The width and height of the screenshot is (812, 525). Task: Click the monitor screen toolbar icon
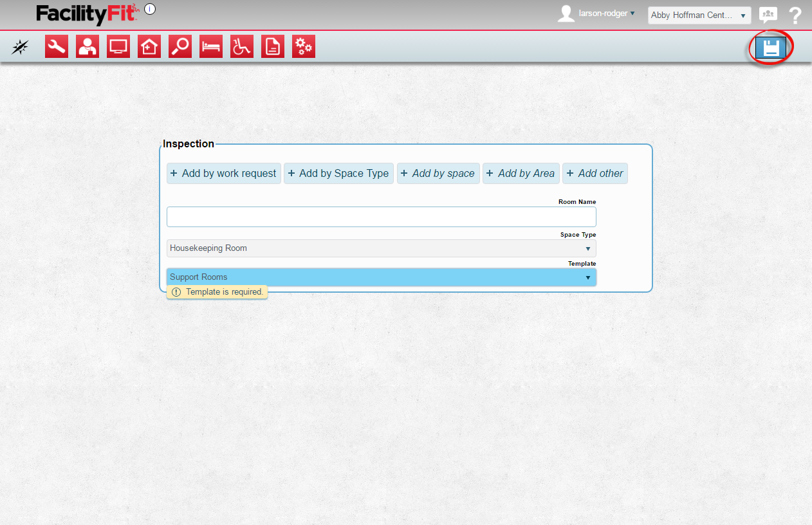click(x=118, y=47)
